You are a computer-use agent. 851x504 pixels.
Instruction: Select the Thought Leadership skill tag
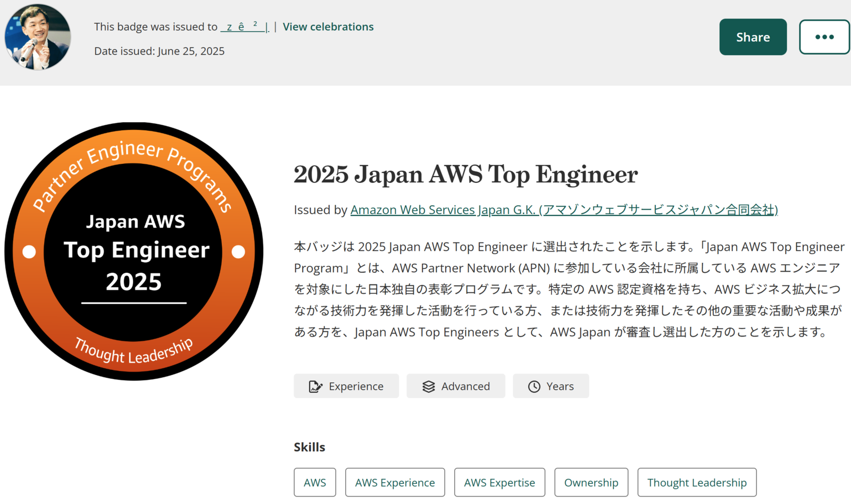pyautogui.click(x=697, y=483)
